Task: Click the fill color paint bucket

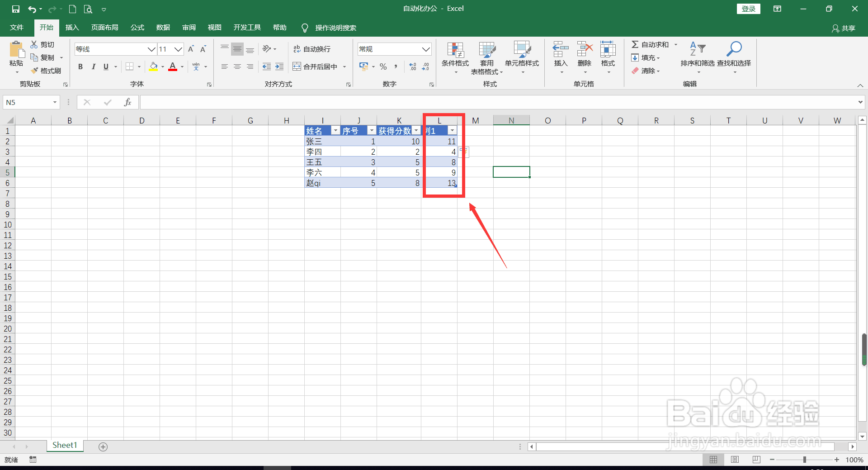Action: [x=154, y=66]
